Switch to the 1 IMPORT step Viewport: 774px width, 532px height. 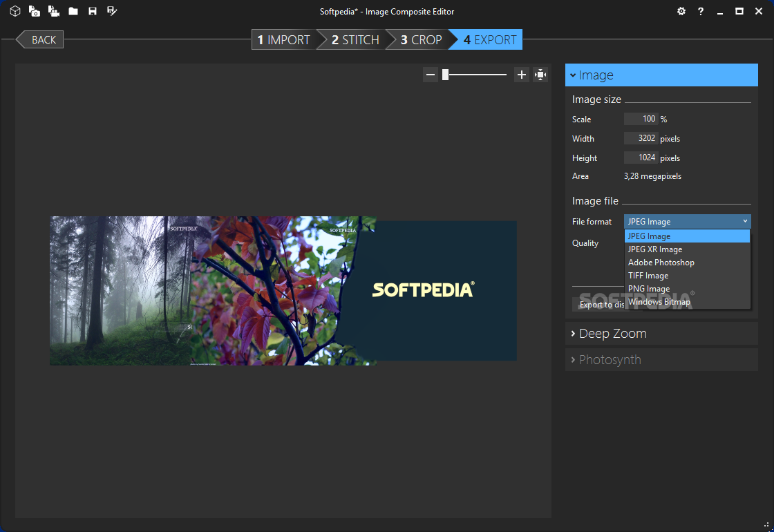coord(284,39)
